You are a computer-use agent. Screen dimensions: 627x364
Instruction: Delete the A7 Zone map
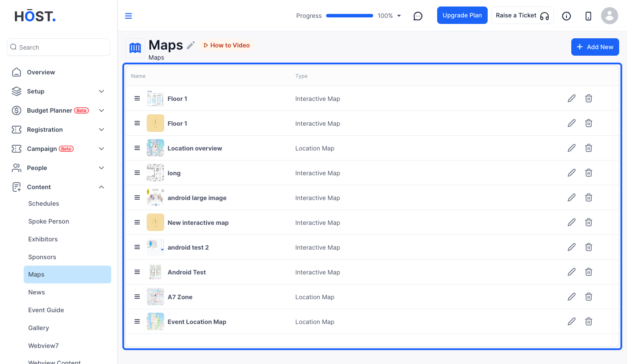coord(589,297)
